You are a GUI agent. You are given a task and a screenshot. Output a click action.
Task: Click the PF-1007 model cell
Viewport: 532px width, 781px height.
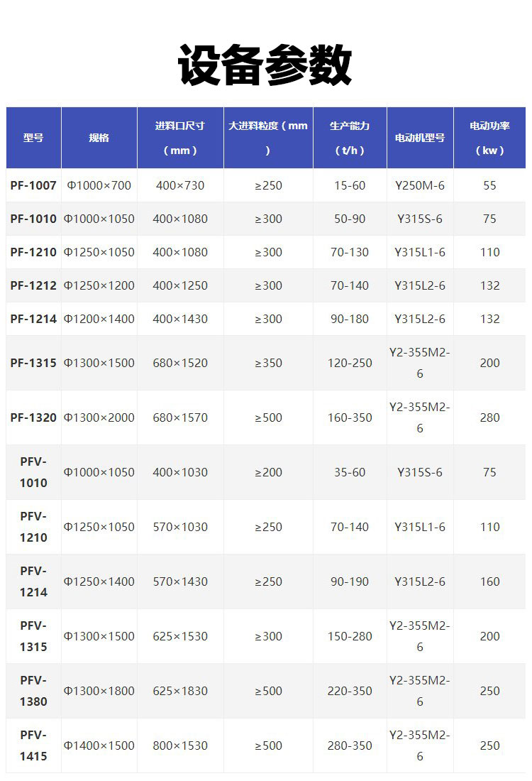pos(33,185)
